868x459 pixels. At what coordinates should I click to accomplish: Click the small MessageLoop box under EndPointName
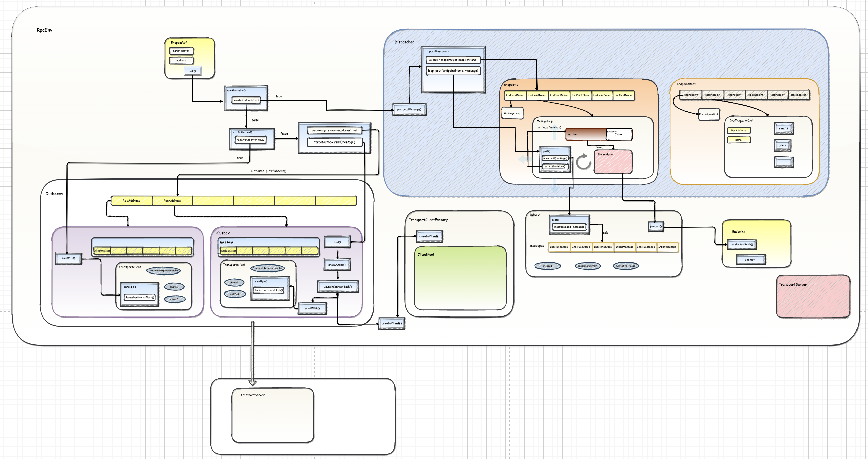[512, 113]
